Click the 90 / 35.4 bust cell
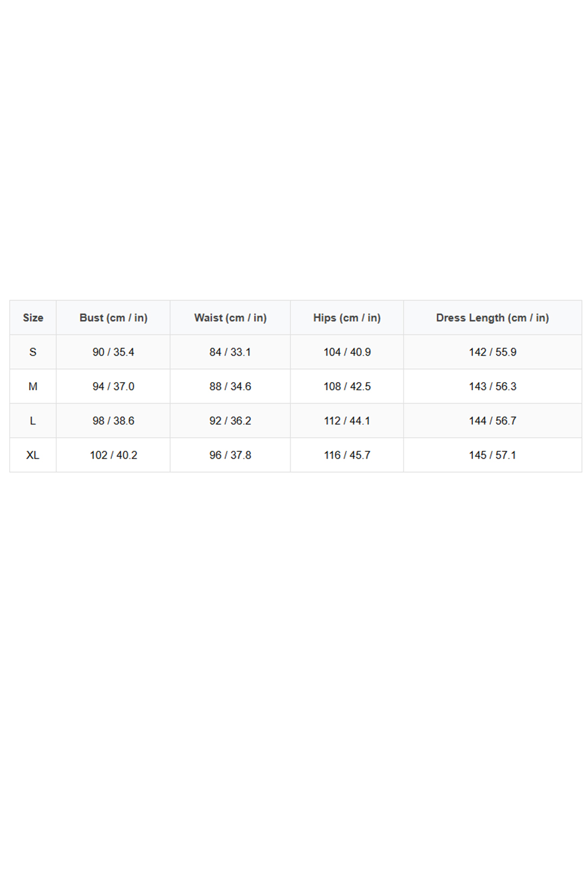This screenshot has width=588, height=882. coord(113,352)
